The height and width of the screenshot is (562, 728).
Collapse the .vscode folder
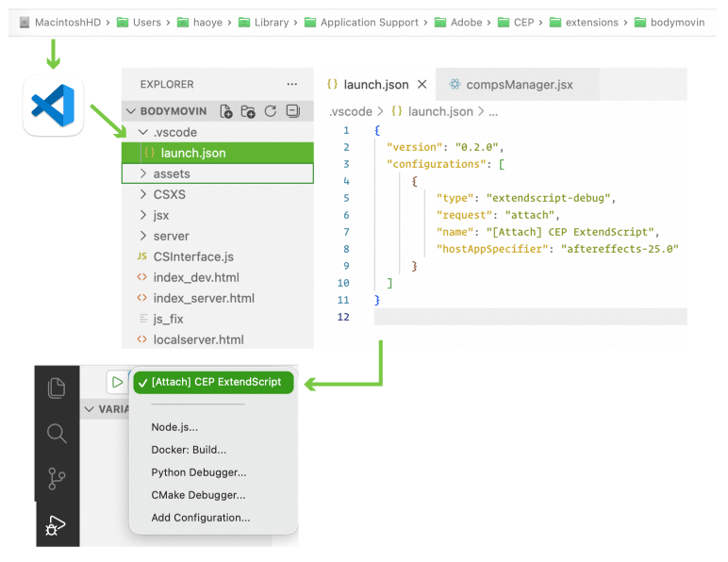point(143,132)
